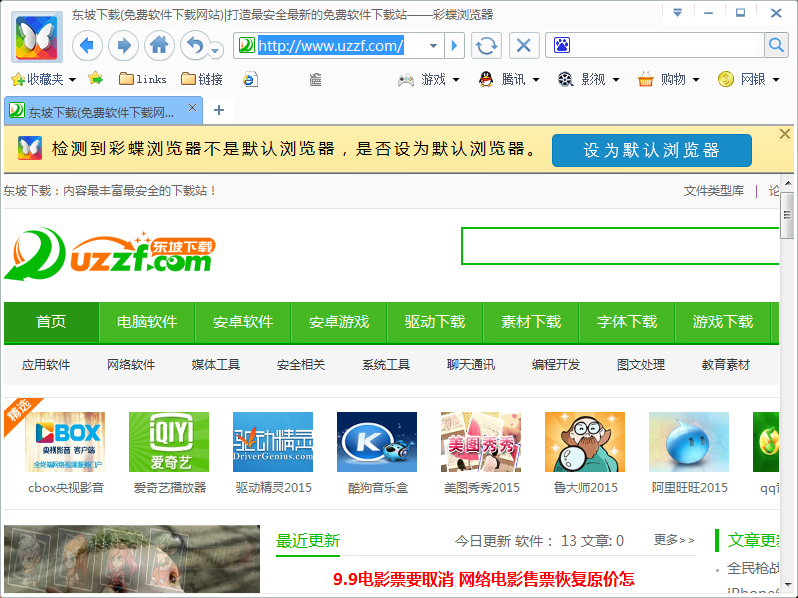Click the 编程开发 category link
The height and width of the screenshot is (598, 798).
point(556,364)
